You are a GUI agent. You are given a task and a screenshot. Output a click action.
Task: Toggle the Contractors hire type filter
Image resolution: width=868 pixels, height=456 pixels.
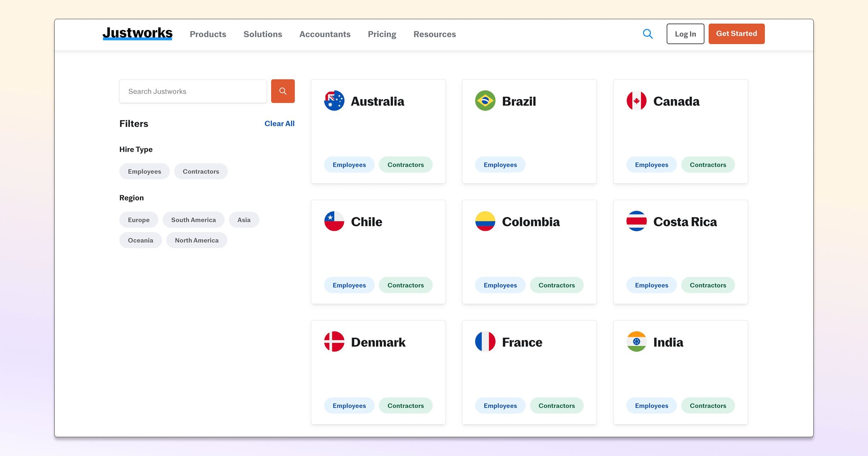(x=201, y=172)
